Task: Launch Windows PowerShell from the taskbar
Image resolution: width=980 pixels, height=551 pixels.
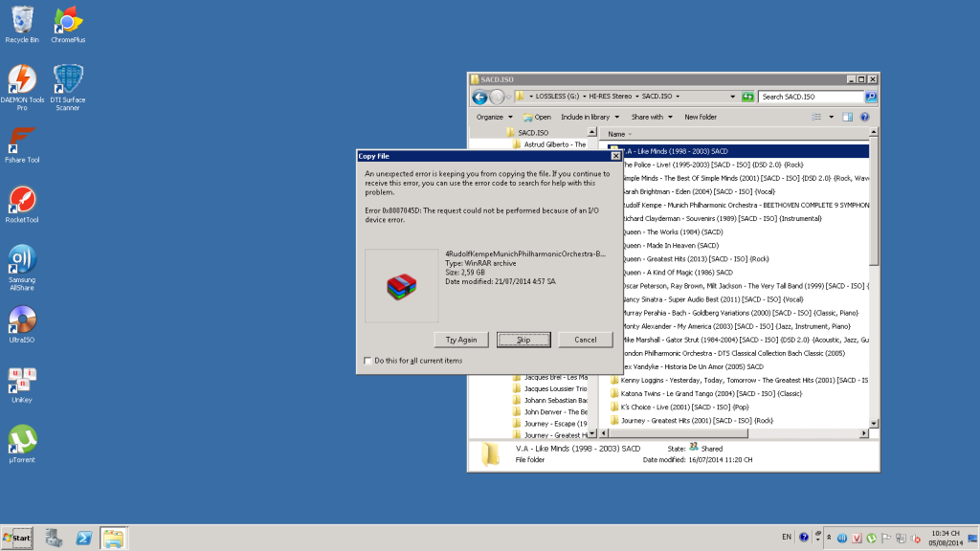Action: pyautogui.click(x=84, y=538)
